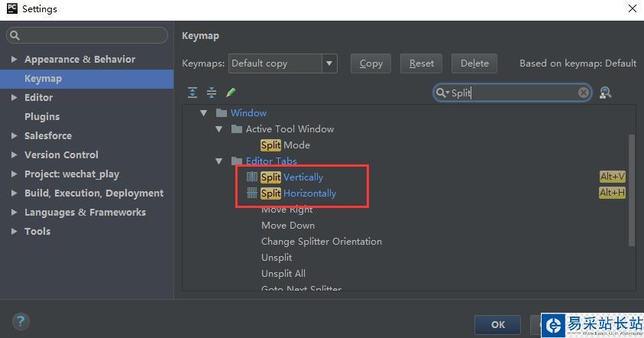This screenshot has height=338, width=644.
Task: Click the green pencil Edit Shortcut icon
Action: click(x=231, y=93)
